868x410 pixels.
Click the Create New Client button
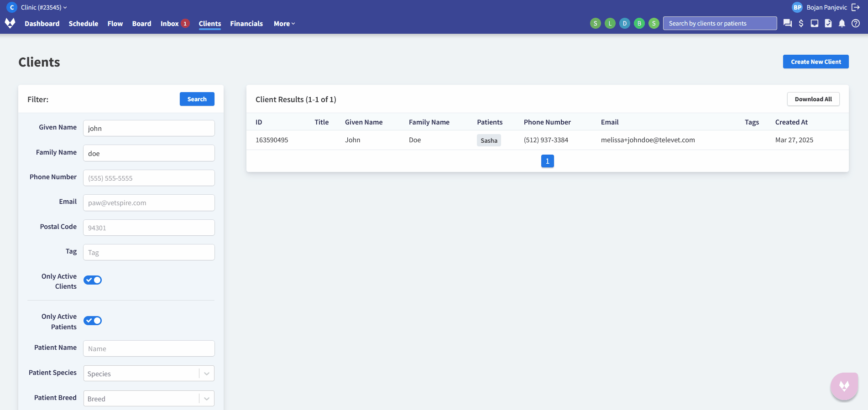[816, 62]
